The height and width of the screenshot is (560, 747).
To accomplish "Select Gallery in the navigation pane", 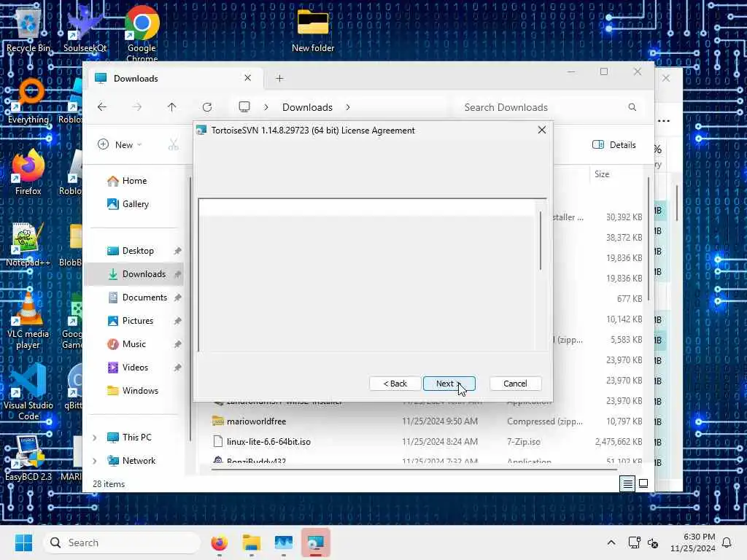I will coord(135,204).
